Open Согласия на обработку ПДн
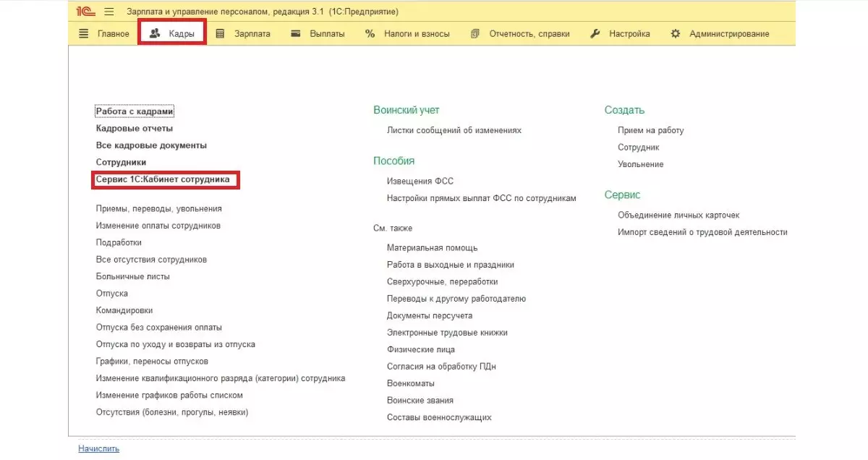The width and height of the screenshot is (868, 460). (x=441, y=367)
